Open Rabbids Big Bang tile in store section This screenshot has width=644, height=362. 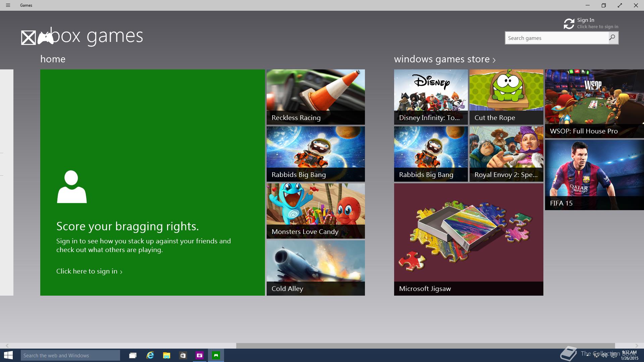coord(431,154)
